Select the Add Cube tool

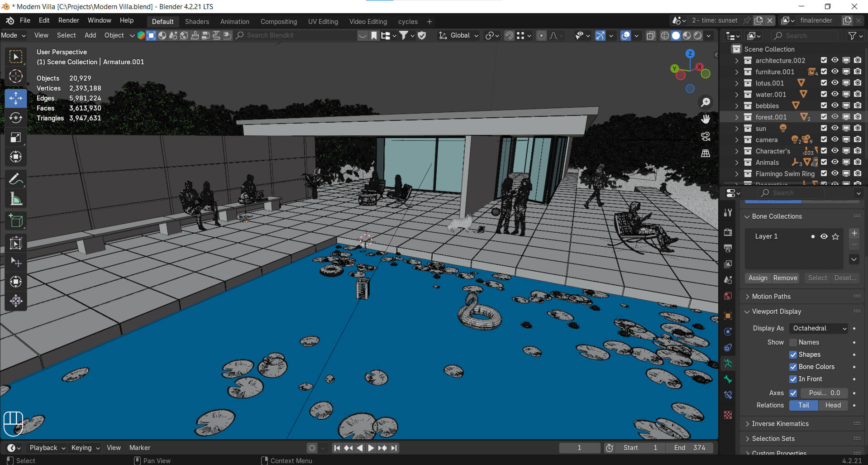pos(16,221)
